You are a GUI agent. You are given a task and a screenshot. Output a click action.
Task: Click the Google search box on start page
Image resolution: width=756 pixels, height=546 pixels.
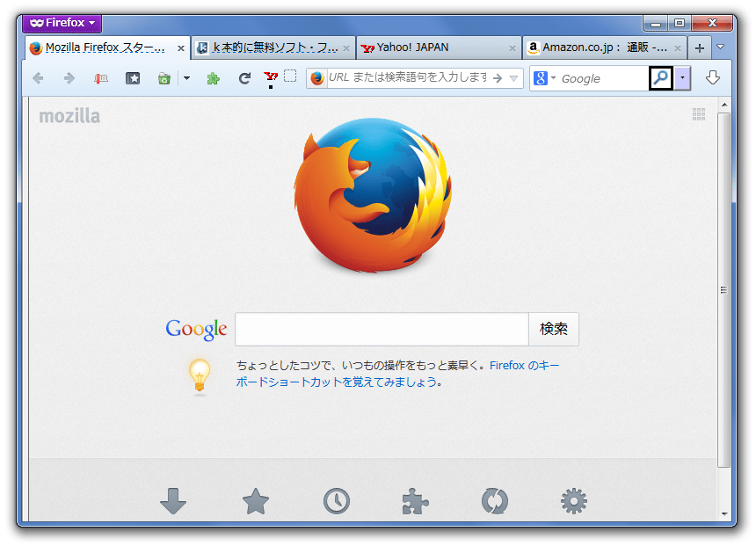tap(382, 330)
